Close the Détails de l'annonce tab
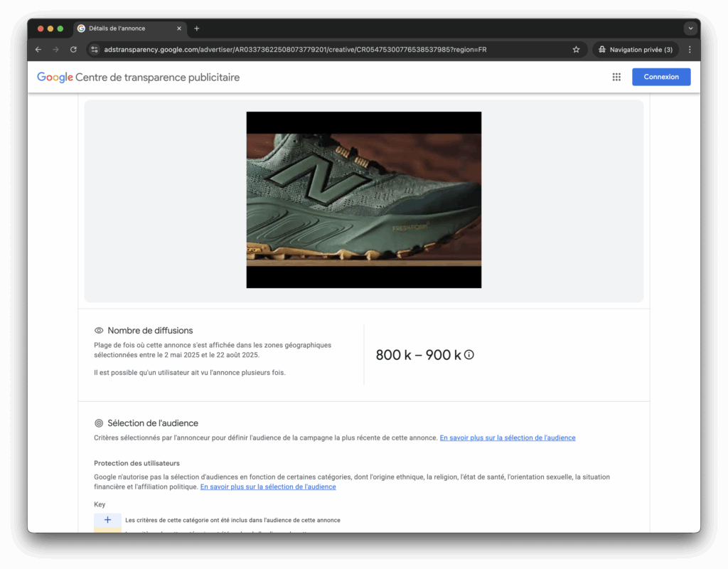Image resolution: width=728 pixels, height=569 pixels. tap(179, 29)
